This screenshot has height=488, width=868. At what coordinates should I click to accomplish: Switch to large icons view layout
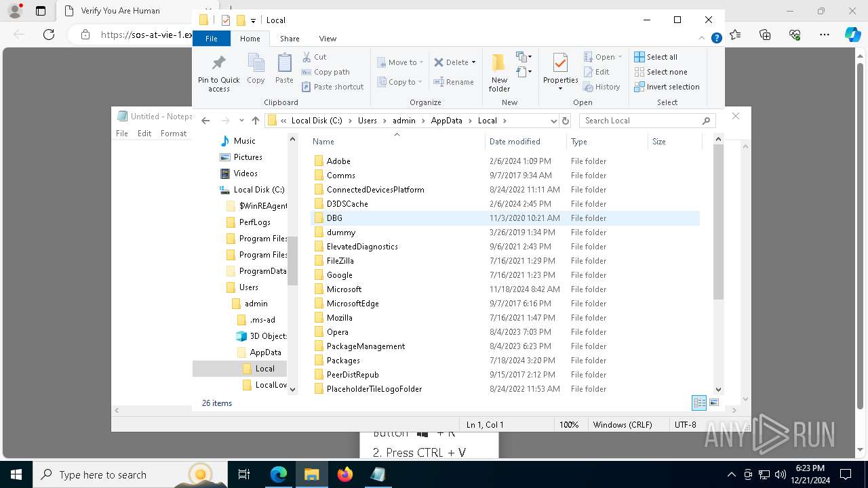713,403
